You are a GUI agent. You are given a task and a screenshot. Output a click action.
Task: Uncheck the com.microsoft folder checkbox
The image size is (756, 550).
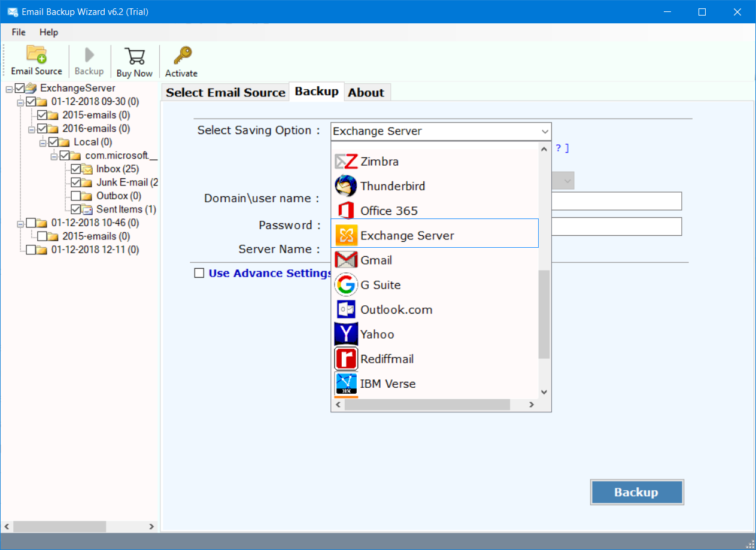(x=65, y=156)
